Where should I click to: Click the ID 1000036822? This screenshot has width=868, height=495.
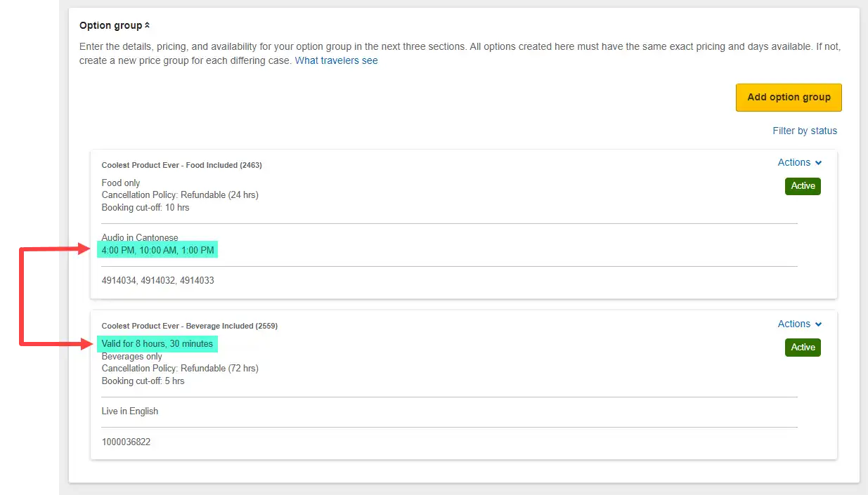126,442
